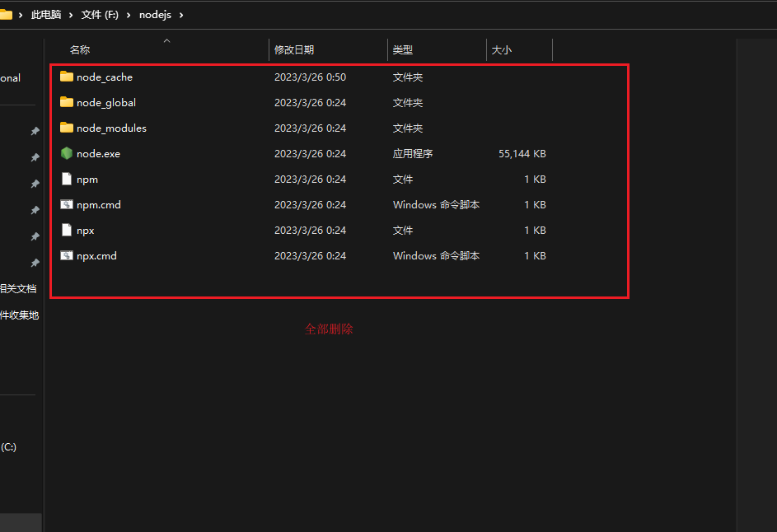The width and height of the screenshot is (777, 532).
Task: Toggle the sort direction arrow above 名称
Action: tap(167, 40)
